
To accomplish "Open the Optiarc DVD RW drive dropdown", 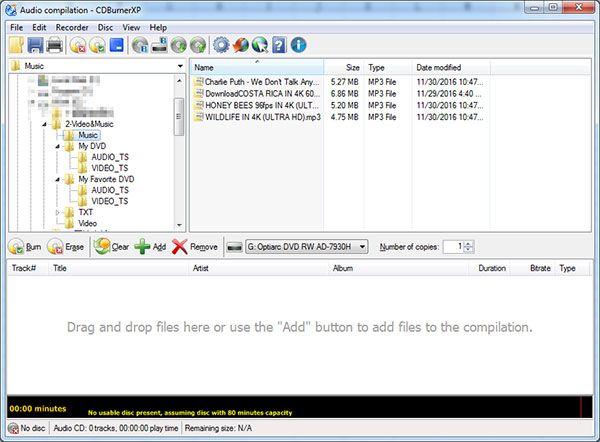I will click(361, 246).
